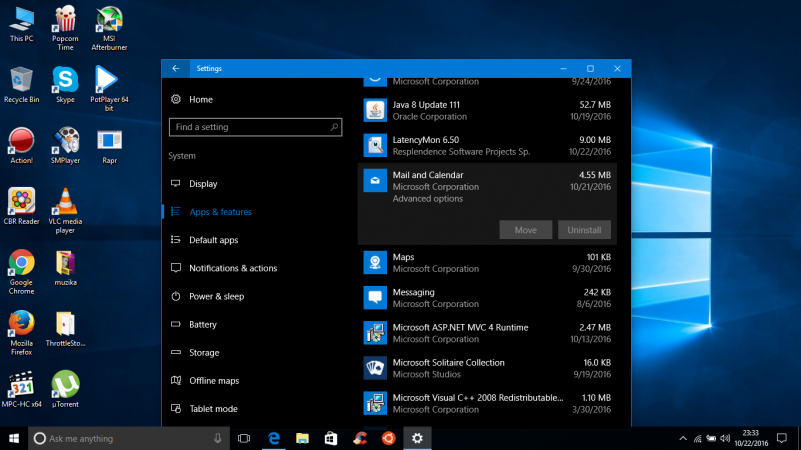
Task: Select Microsoft ASP.NET MVC 4 Runtime icon
Action: 375,333
